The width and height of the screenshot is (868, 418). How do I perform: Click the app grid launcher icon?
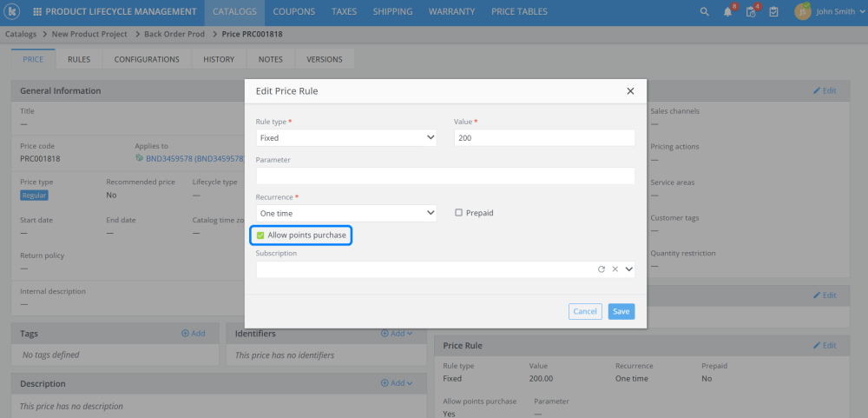(36, 12)
